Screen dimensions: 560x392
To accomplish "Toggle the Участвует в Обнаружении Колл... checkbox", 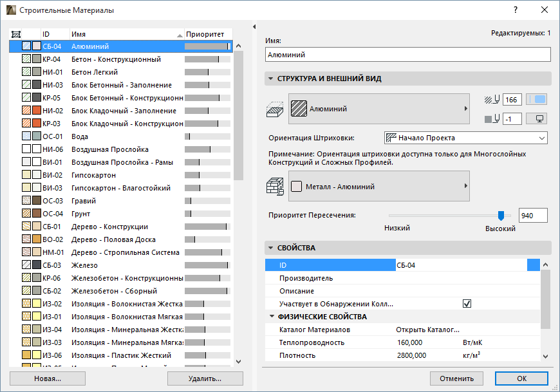I will 467,303.
